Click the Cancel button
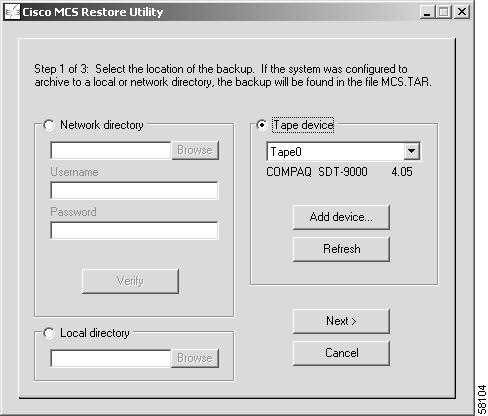 [341, 353]
